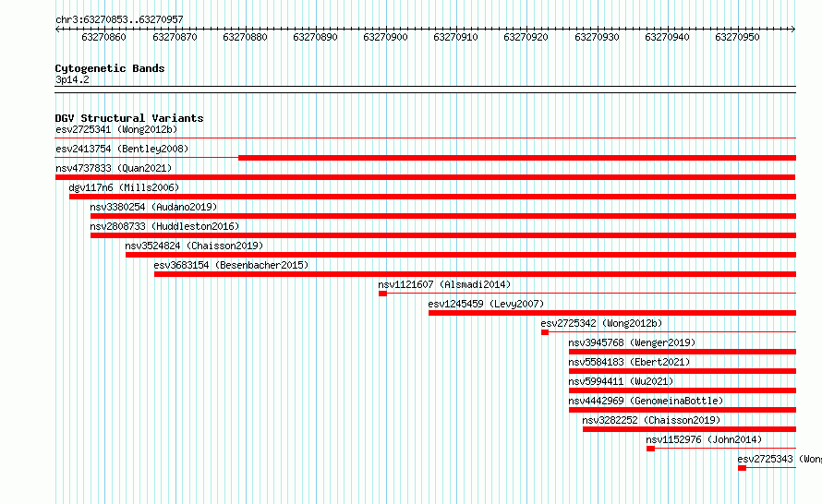Click the esv2725341 (Wong2012b) variant label

116,129
